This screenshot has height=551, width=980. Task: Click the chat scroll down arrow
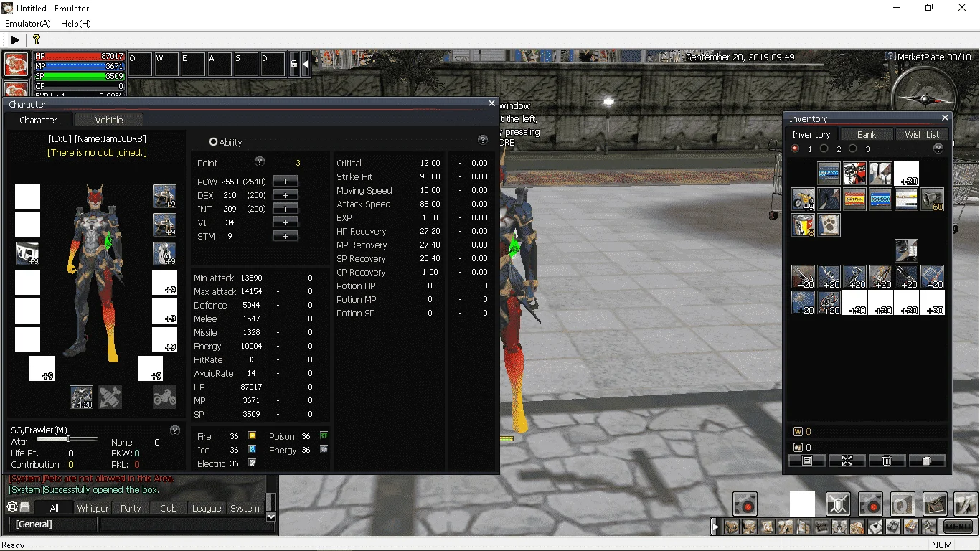coord(271,517)
